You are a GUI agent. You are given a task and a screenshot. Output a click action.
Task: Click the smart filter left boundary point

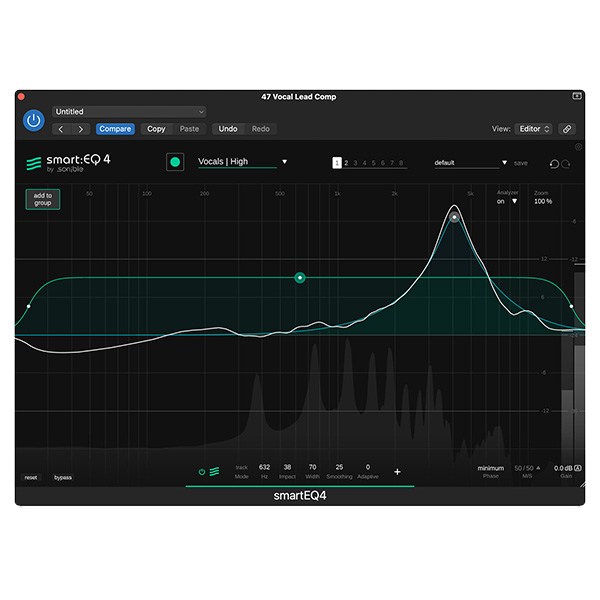click(x=29, y=306)
